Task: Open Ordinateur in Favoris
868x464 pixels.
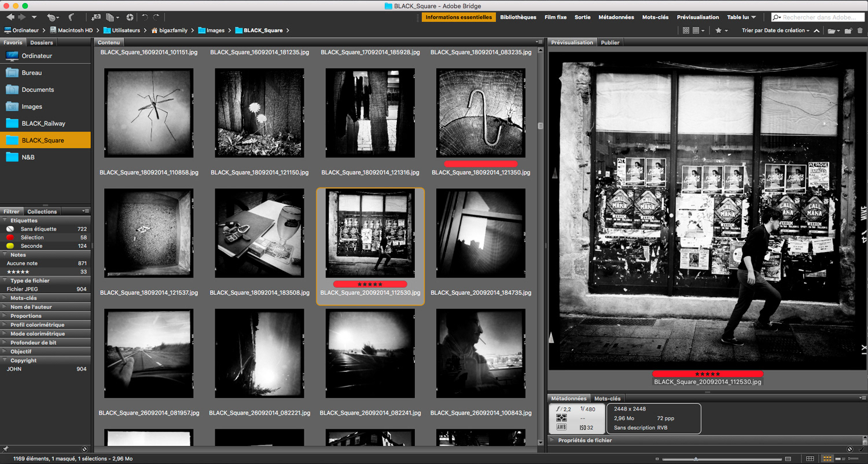Action: (37, 56)
